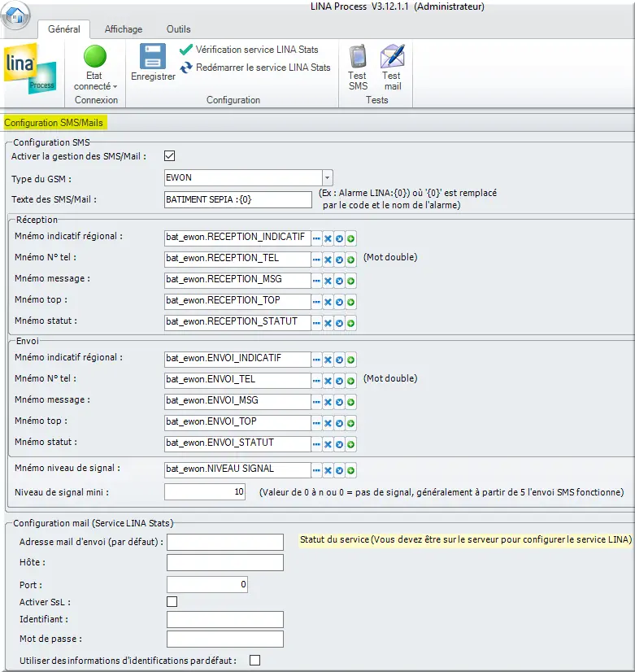Click the Statut du service notice text
The width and height of the screenshot is (635, 672).
tap(466, 539)
